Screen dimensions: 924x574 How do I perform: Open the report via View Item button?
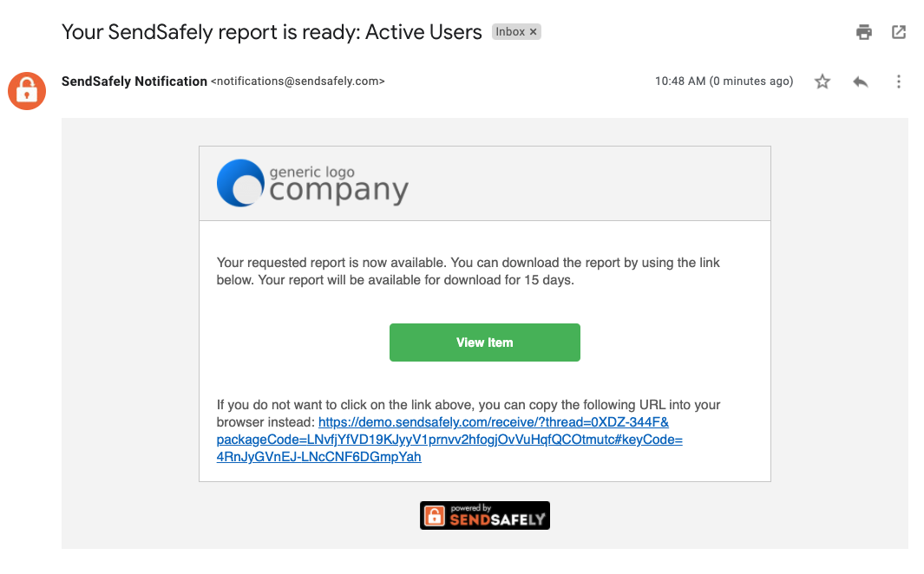484,342
